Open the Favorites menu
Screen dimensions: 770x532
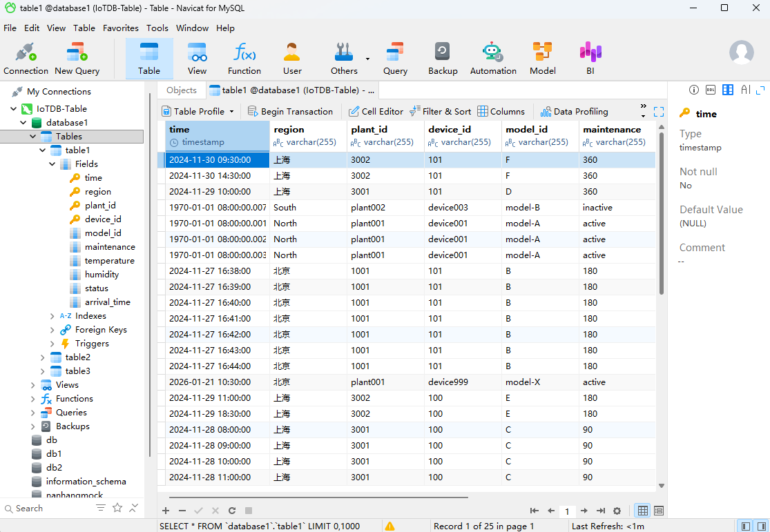tap(120, 28)
